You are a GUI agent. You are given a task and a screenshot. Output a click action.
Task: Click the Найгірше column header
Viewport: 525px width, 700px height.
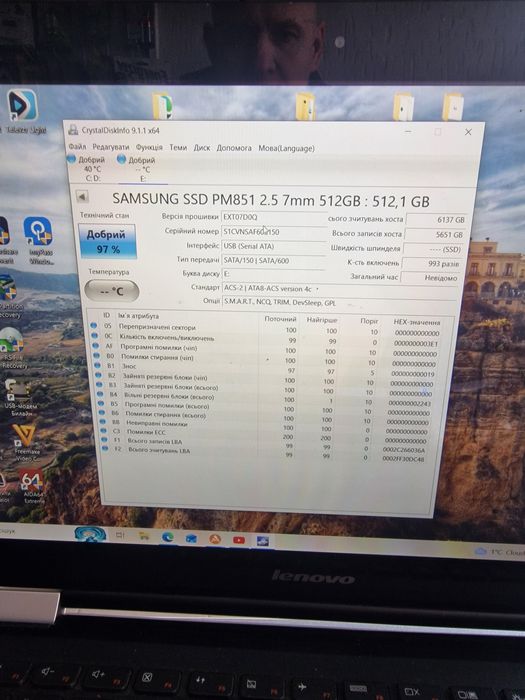[x=322, y=320]
